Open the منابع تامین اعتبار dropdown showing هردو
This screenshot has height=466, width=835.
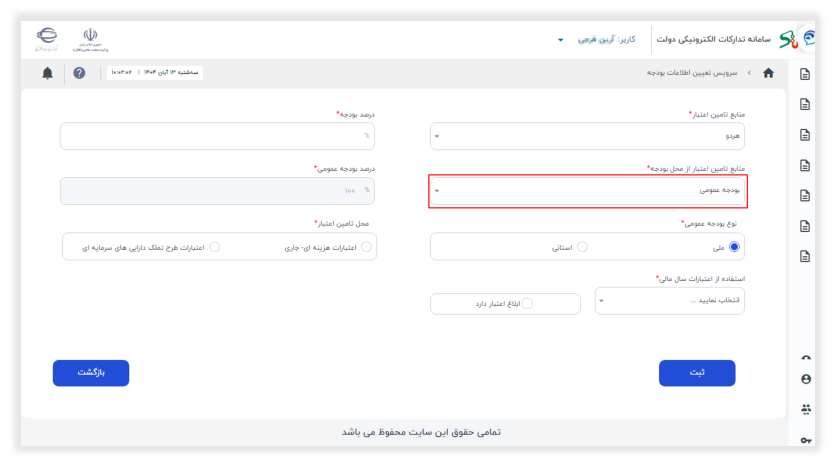587,136
